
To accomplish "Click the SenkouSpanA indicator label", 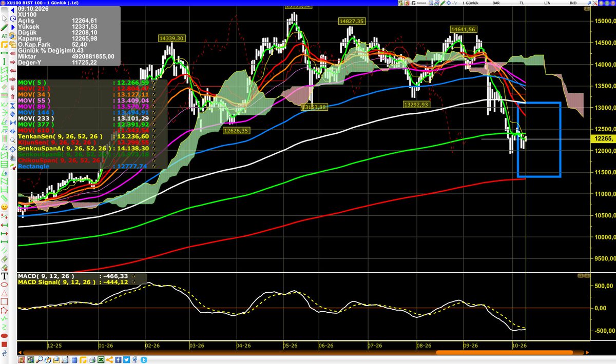I will click(x=64, y=148).
